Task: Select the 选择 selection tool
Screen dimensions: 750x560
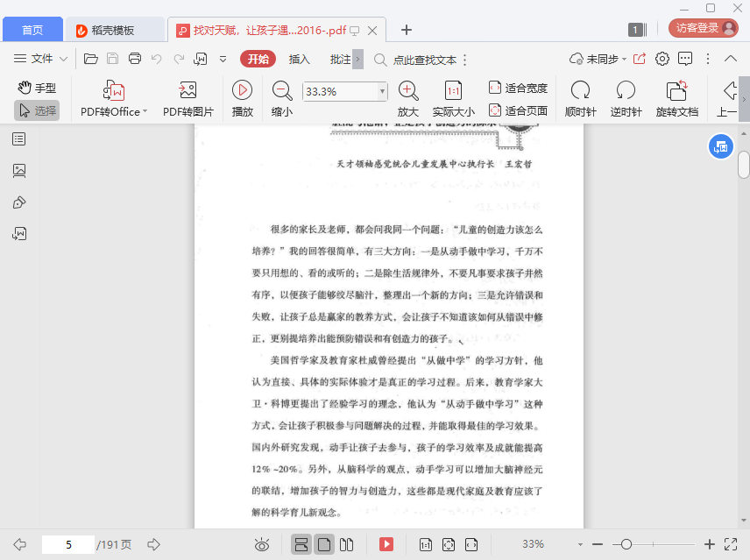Action: pyautogui.click(x=38, y=110)
